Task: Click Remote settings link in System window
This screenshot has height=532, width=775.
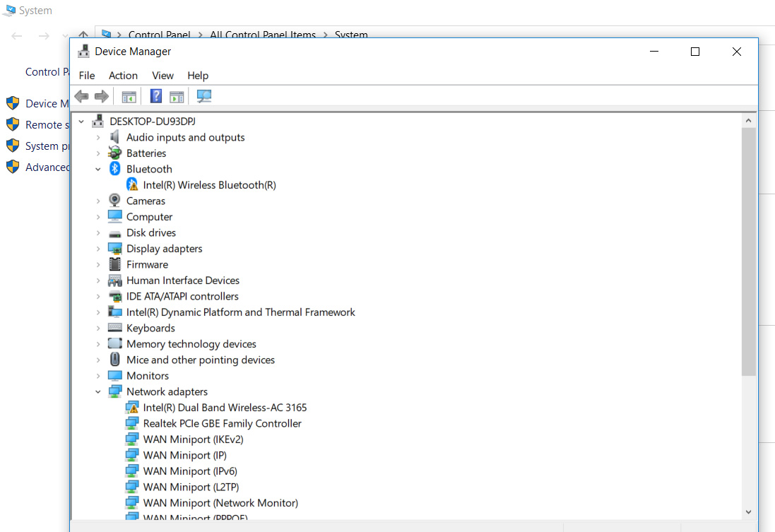Action: [47, 124]
